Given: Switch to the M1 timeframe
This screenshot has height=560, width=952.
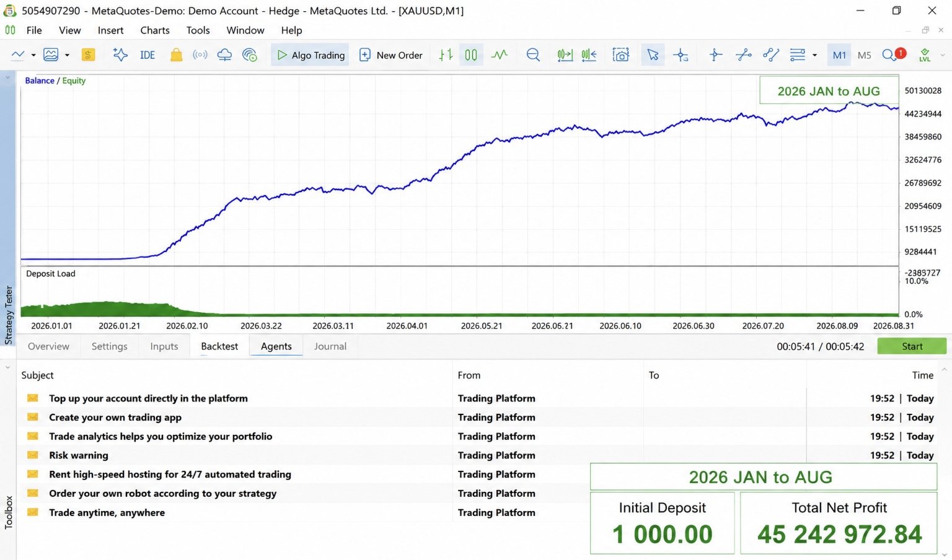Looking at the screenshot, I should 839,55.
